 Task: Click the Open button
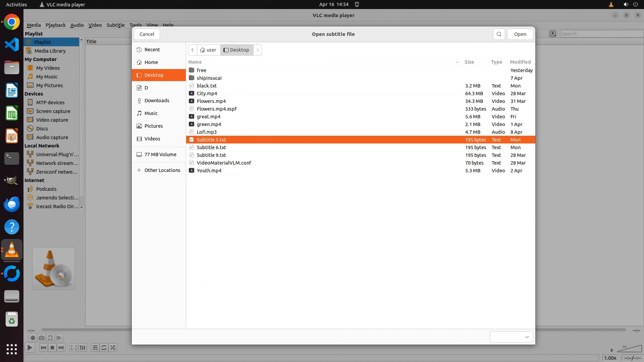[520, 34]
